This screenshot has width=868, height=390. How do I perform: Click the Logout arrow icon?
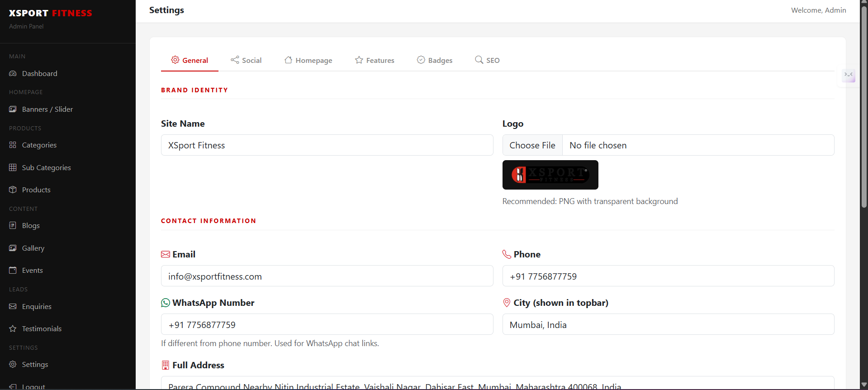[13, 387]
